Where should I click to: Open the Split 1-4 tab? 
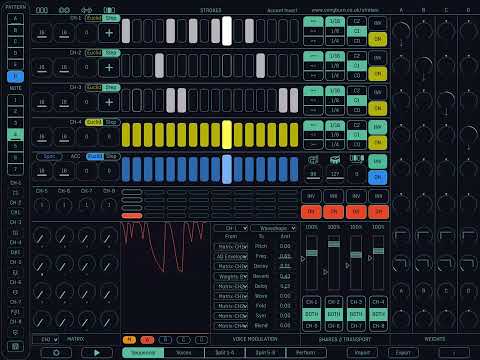[225, 352]
